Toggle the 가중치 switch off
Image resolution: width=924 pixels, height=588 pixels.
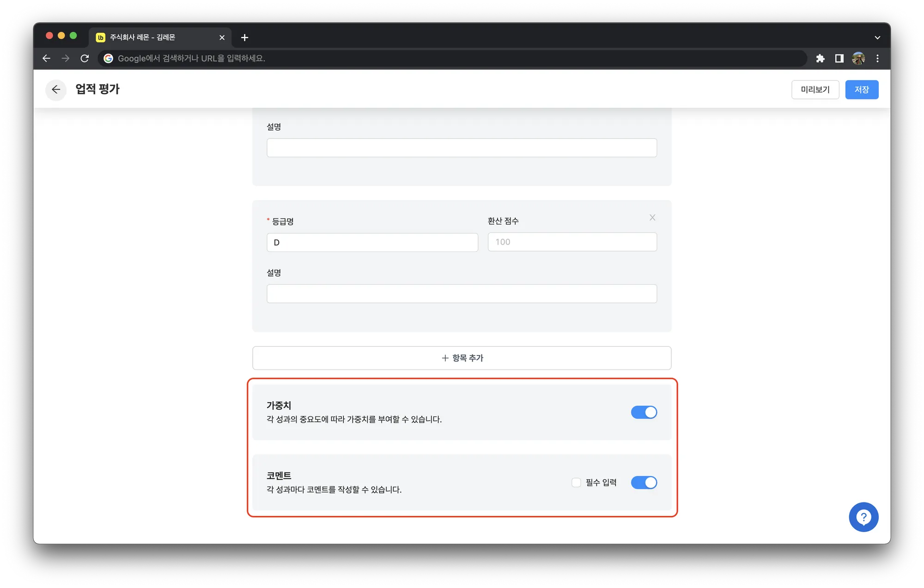click(644, 412)
